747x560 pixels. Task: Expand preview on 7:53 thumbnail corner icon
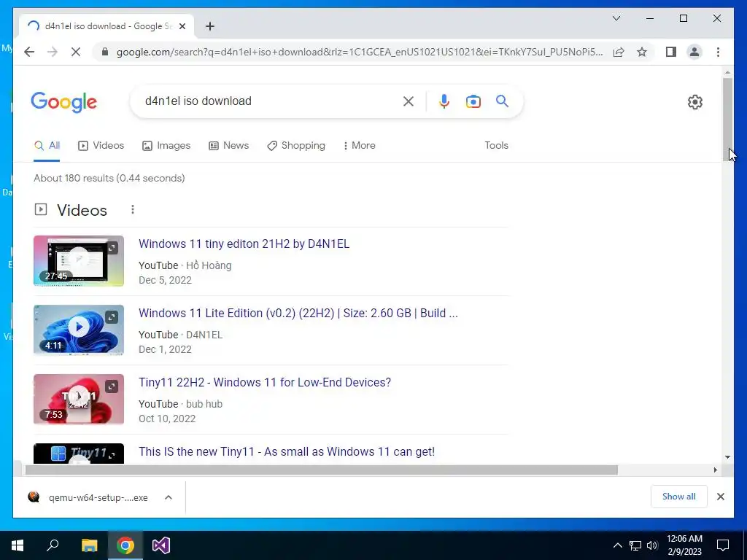coord(112,386)
